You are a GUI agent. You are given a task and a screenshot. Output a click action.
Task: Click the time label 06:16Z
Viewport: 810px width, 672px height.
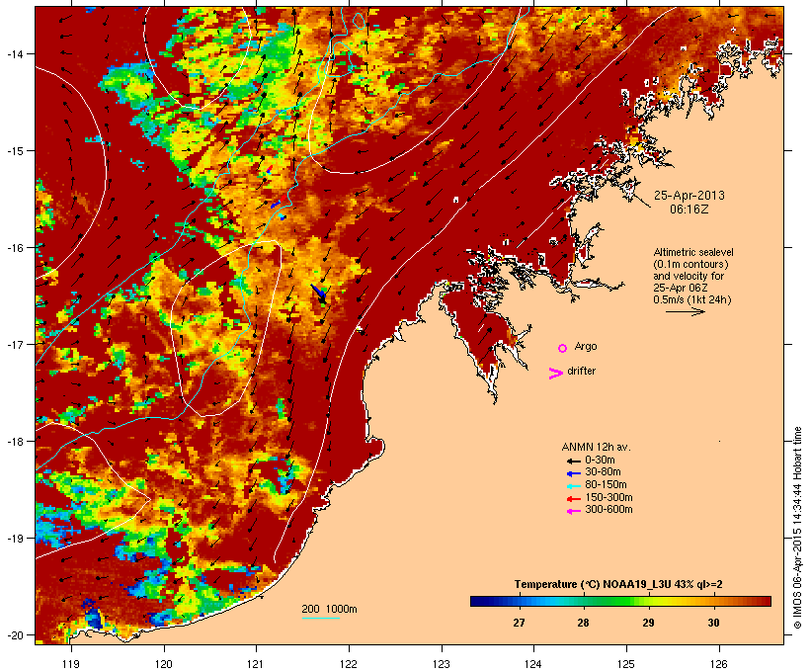point(689,210)
